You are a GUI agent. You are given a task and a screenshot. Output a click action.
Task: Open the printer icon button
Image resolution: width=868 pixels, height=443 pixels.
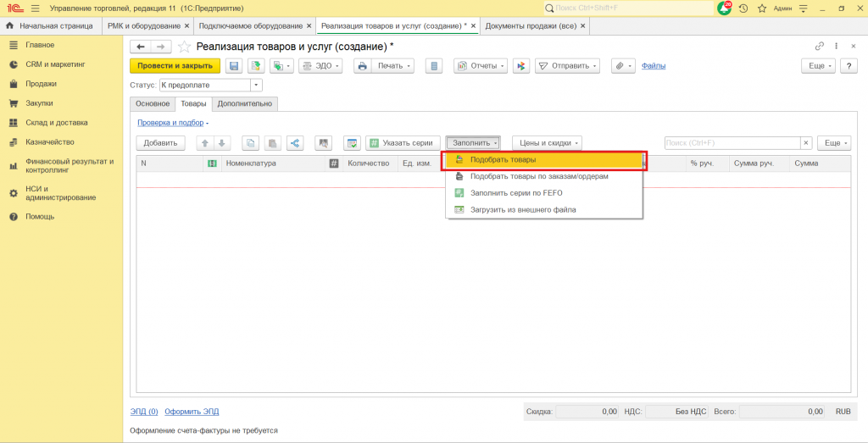coord(363,66)
